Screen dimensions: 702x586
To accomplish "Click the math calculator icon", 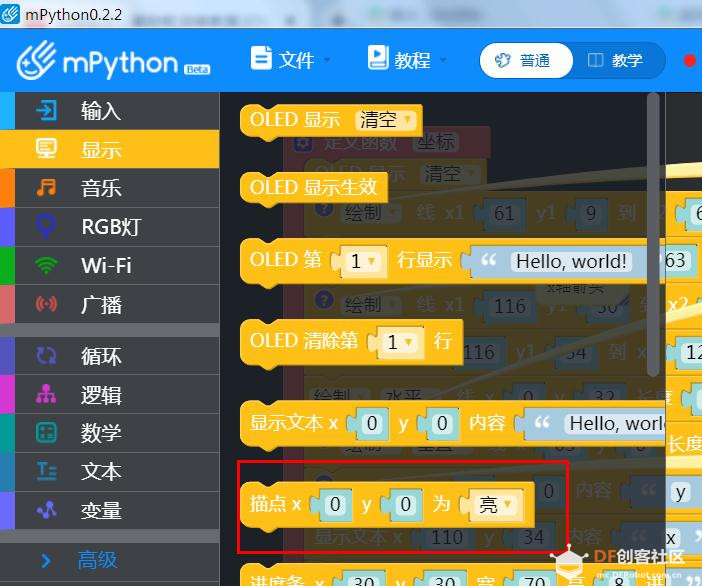I will point(46,433).
